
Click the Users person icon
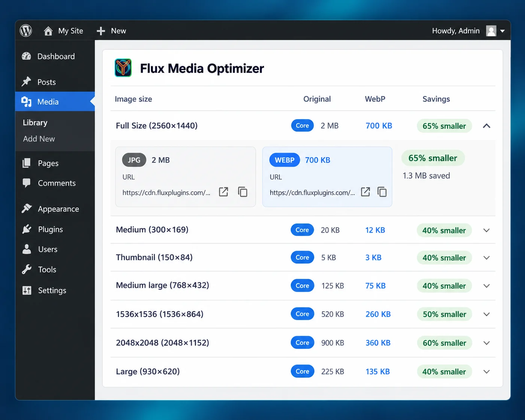[x=27, y=249]
